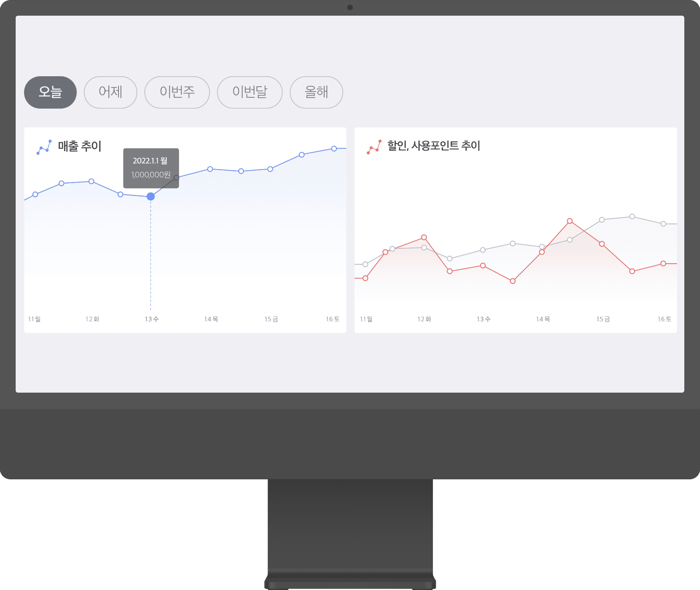Switch to the 어제 period
Viewport: 700px width, 590px height.
coord(110,92)
